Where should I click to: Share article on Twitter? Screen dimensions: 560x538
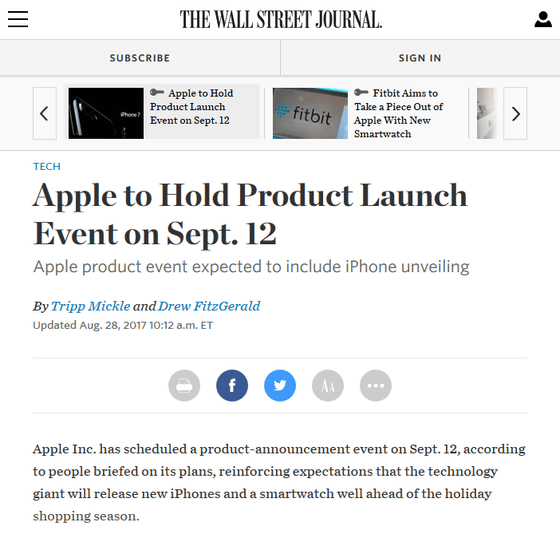[x=280, y=385]
